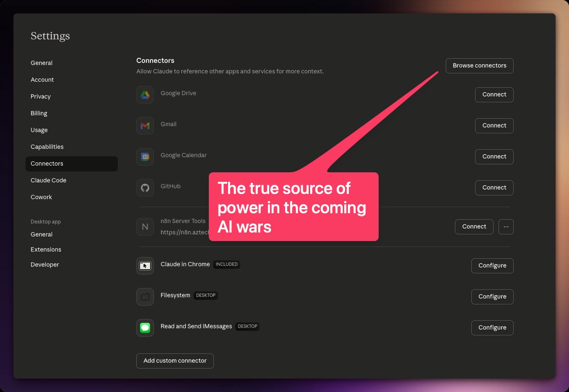
Task: Click the Gmail envelope icon
Action: (x=145, y=126)
